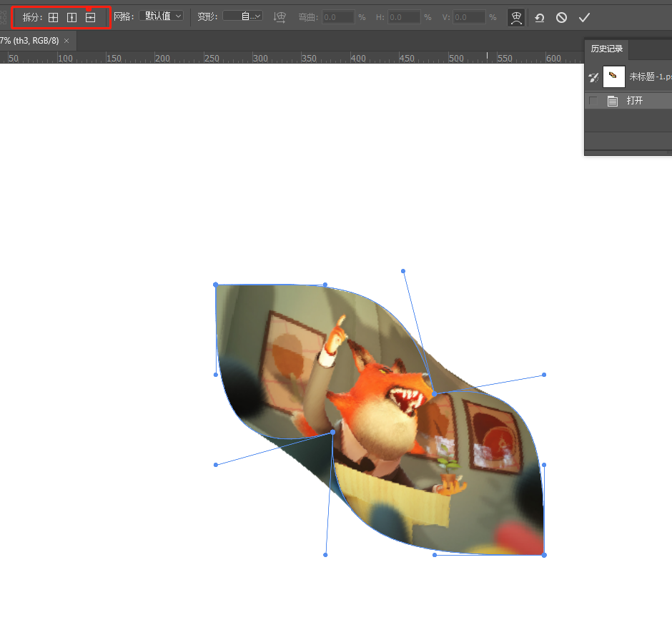Select the 未标题-1 snapshot thumbnail
The width and height of the screenshot is (672, 620).
613,77
